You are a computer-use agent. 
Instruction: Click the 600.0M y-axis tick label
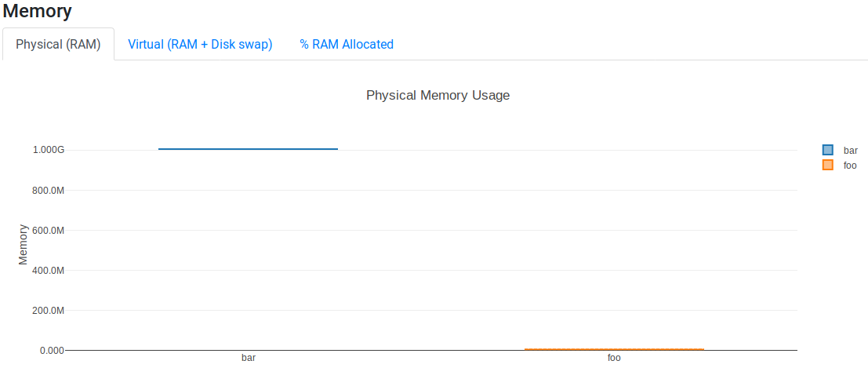pos(47,231)
